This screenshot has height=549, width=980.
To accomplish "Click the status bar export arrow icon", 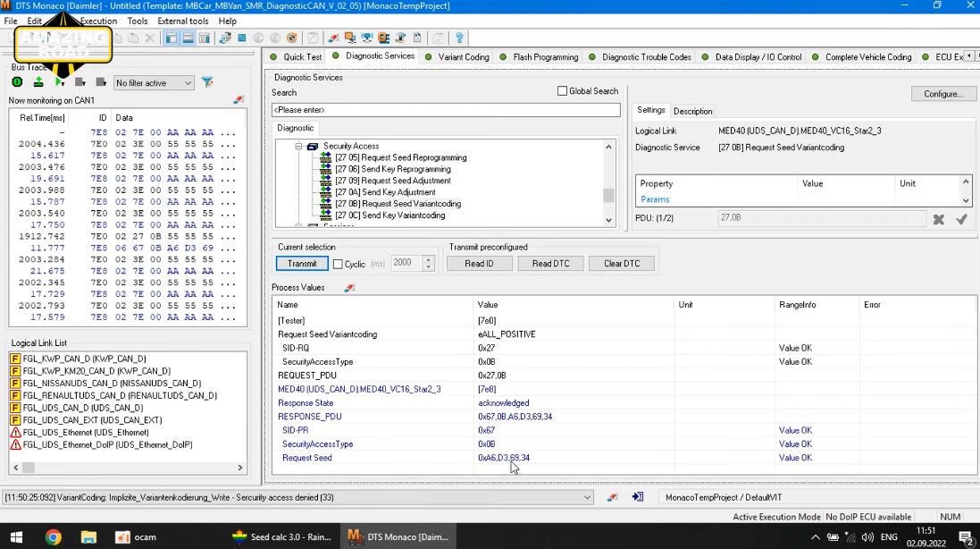I will 638,497.
